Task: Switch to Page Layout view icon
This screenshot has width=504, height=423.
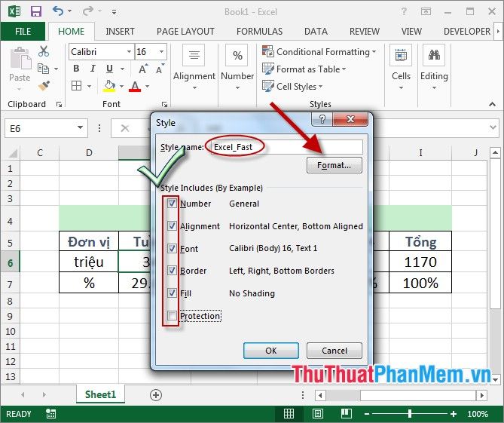Action: 318,414
